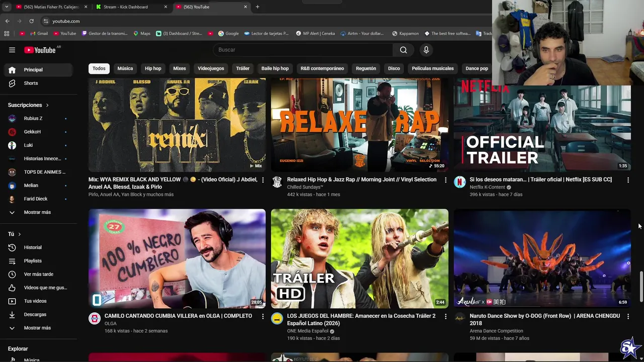The width and height of the screenshot is (644, 362).
Task: Select the Todos filter chip
Action: [x=99, y=68]
